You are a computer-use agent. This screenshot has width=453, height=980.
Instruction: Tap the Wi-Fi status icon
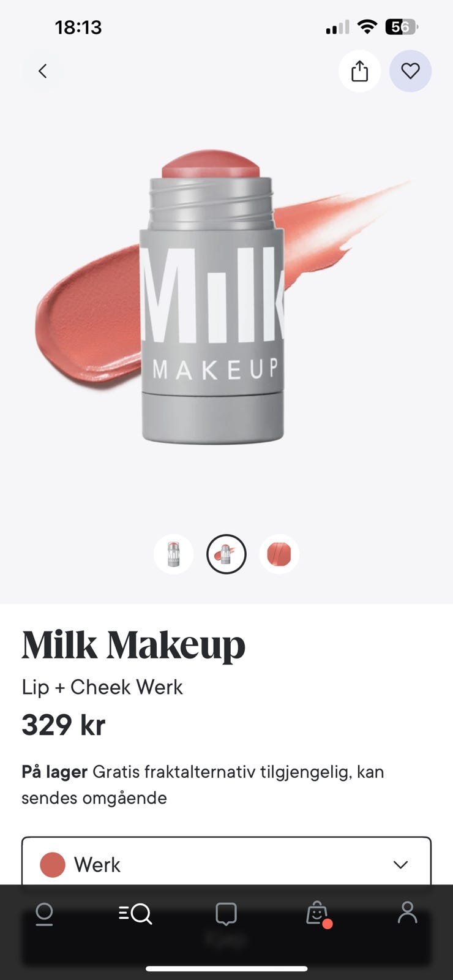pos(367,26)
